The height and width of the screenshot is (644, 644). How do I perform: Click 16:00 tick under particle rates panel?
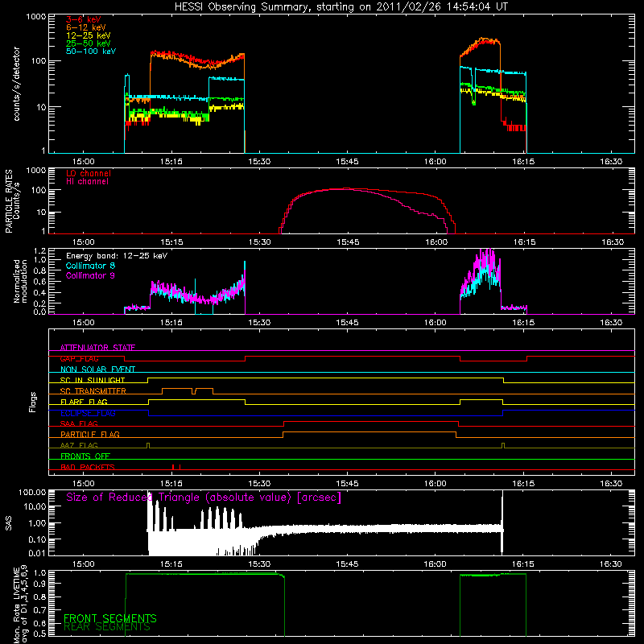[436, 242]
